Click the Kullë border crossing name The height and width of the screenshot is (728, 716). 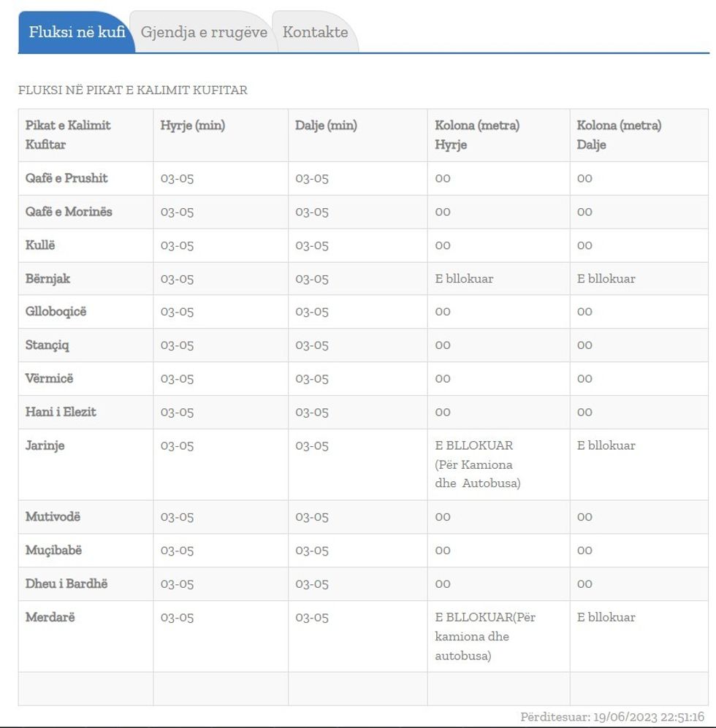coord(40,245)
